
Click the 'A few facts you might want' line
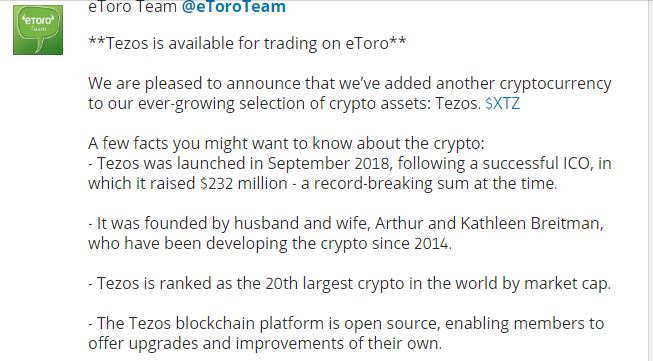(x=286, y=143)
